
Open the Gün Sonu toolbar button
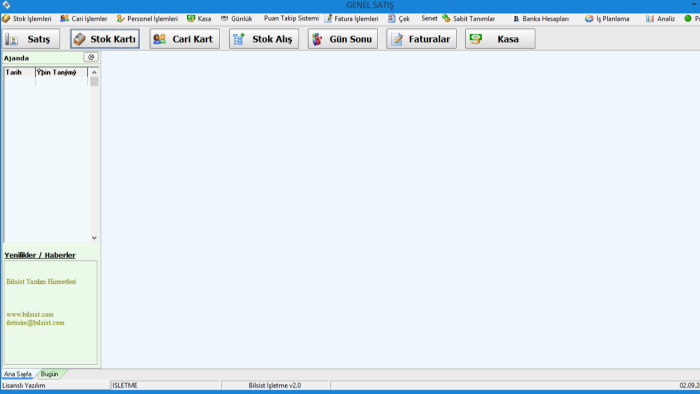pyautogui.click(x=343, y=39)
